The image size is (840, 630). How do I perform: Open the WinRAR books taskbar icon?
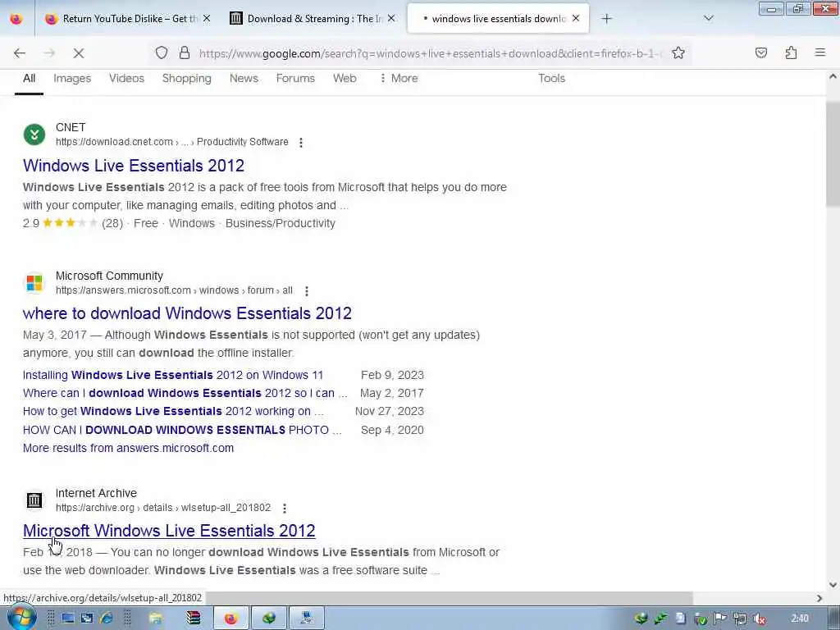click(193, 619)
